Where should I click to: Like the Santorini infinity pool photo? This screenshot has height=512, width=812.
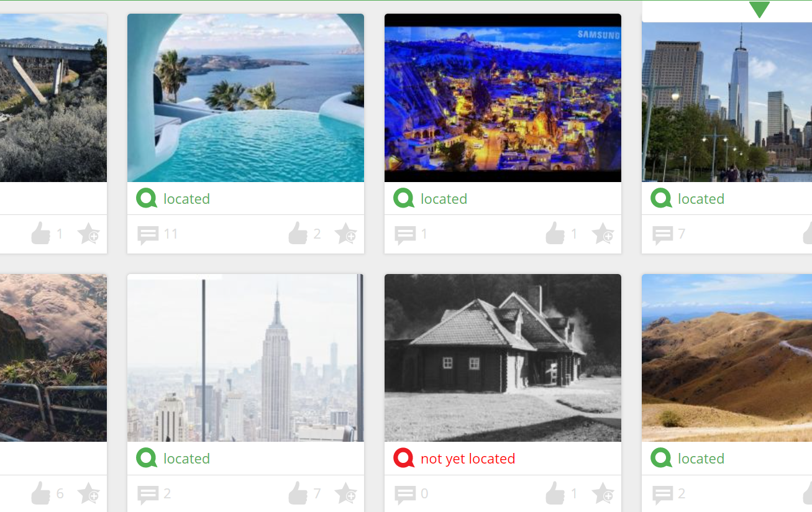point(298,234)
